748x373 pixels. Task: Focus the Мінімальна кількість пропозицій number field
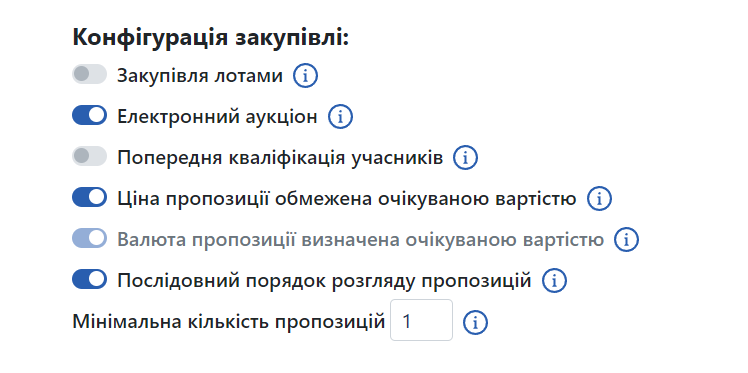tap(421, 320)
